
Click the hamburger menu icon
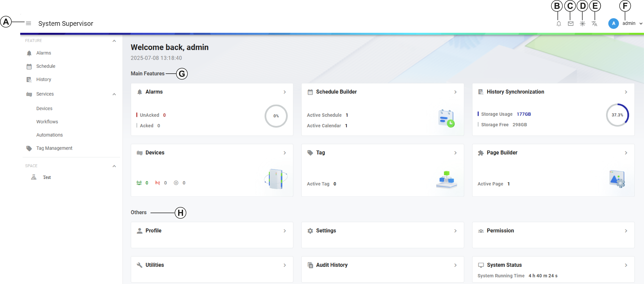click(28, 23)
